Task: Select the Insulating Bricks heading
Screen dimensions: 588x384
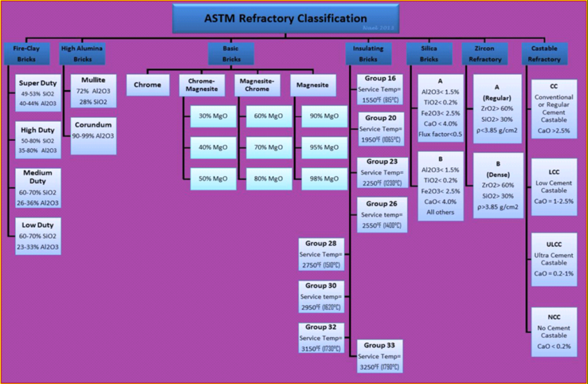Action: [x=368, y=53]
